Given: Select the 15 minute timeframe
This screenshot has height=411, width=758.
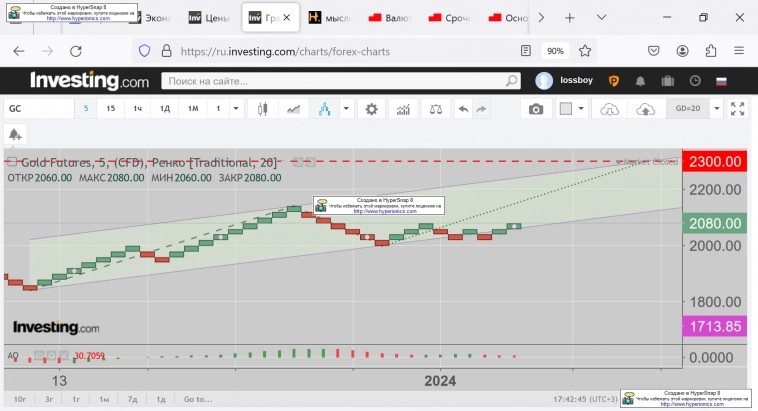Looking at the screenshot, I should (111, 108).
